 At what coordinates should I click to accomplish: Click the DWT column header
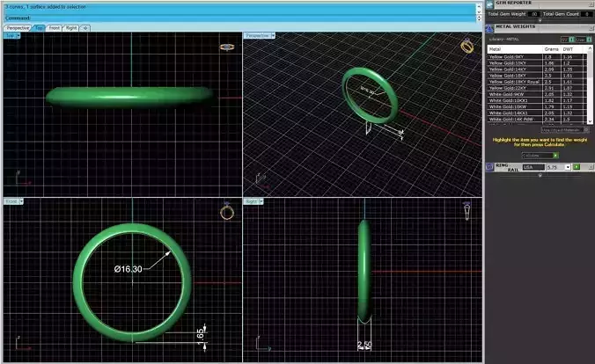574,49
